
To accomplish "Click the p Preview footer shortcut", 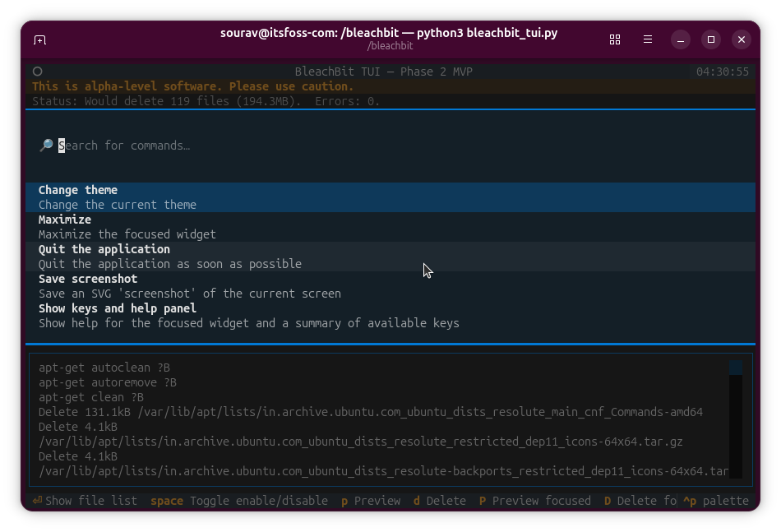I will tap(371, 501).
